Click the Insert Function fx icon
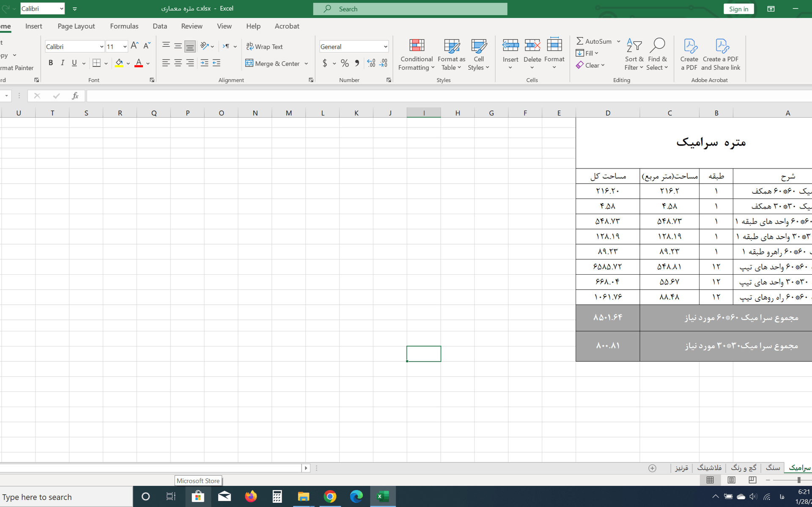 click(x=75, y=96)
